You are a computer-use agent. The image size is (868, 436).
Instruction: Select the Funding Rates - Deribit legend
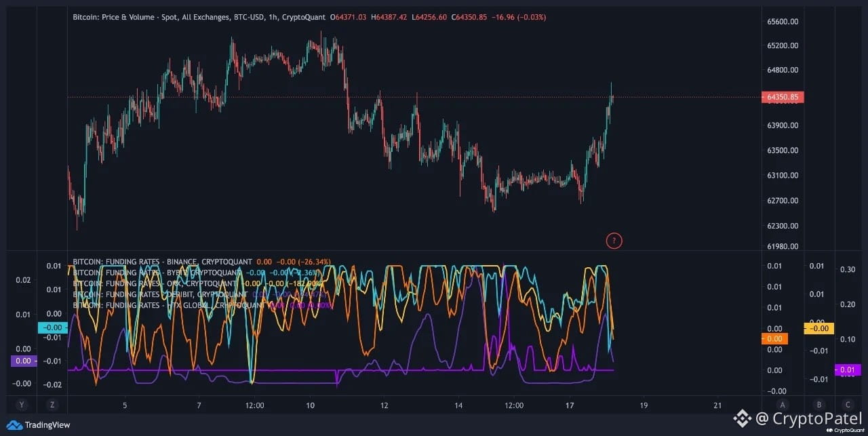coord(160,294)
